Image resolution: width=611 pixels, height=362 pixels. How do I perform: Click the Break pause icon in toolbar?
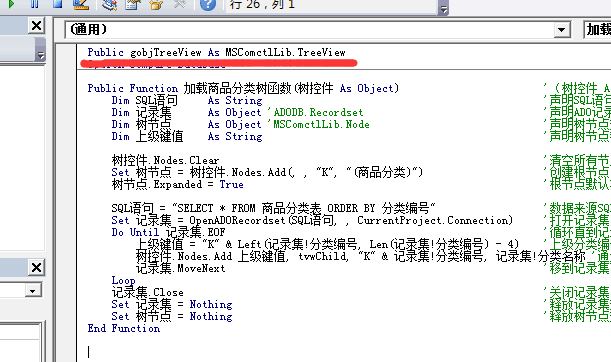coord(34,4)
